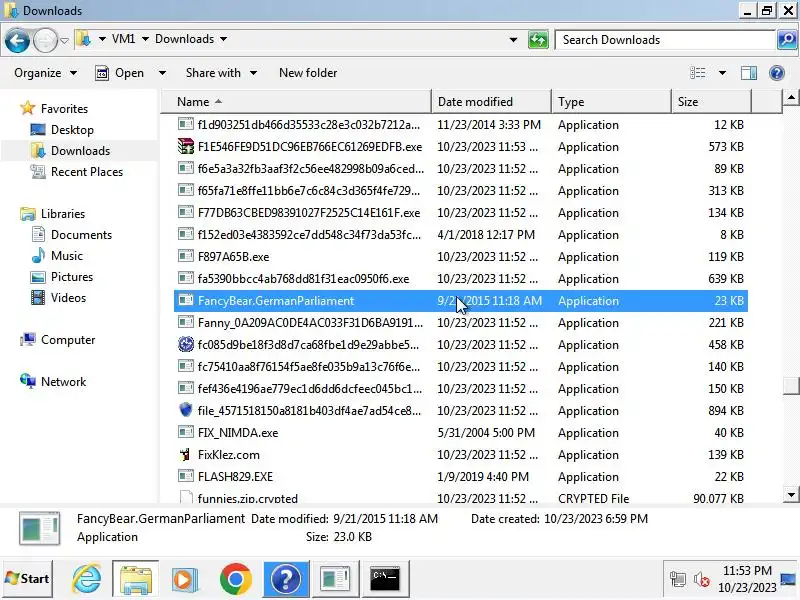
Task: Select fef436e4196ae779ec1d6dd6dcfeec045bc1 file
Action: point(461,388)
